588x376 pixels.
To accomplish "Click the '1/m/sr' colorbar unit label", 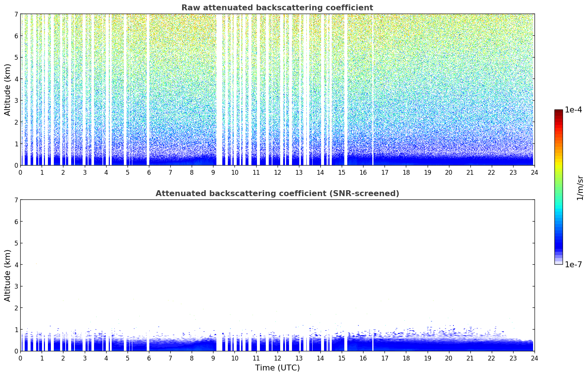I will coord(580,188).
